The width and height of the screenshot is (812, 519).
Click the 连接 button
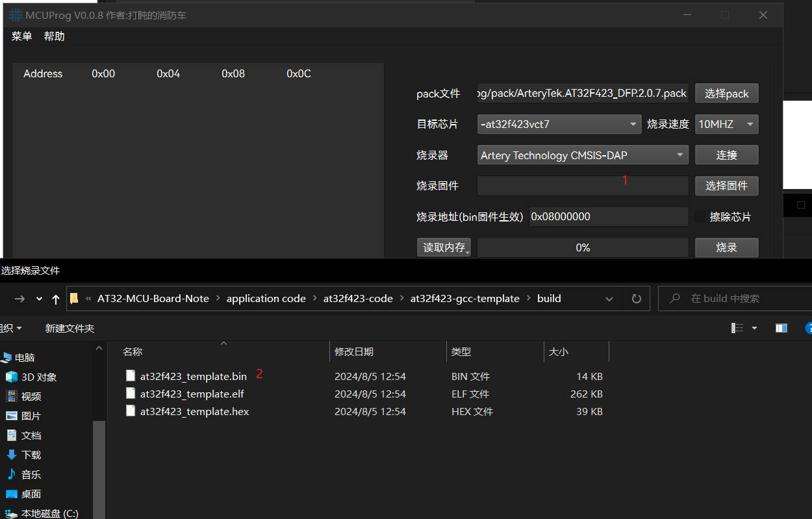[726, 155]
